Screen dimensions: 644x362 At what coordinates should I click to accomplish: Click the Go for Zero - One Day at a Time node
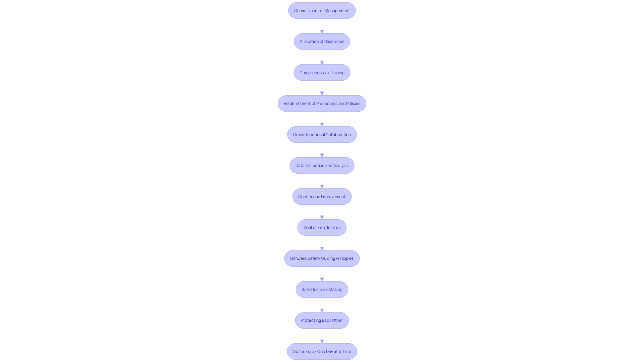point(322,351)
